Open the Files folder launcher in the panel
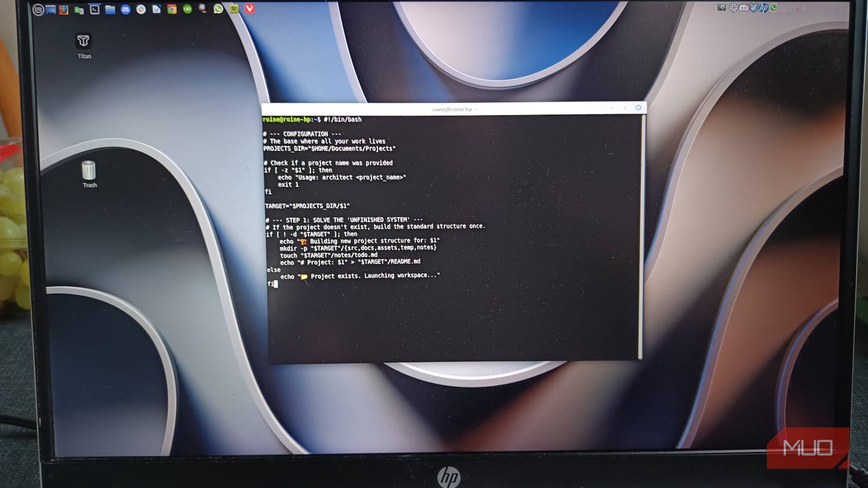This screenshot has height=488, width=868. (x=110, y=9)
